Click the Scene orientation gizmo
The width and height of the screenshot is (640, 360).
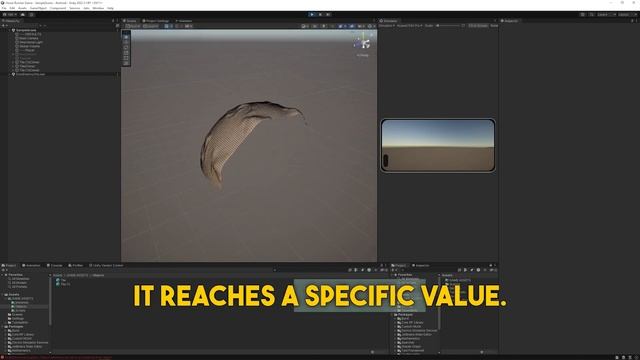[x=363, y=43]
